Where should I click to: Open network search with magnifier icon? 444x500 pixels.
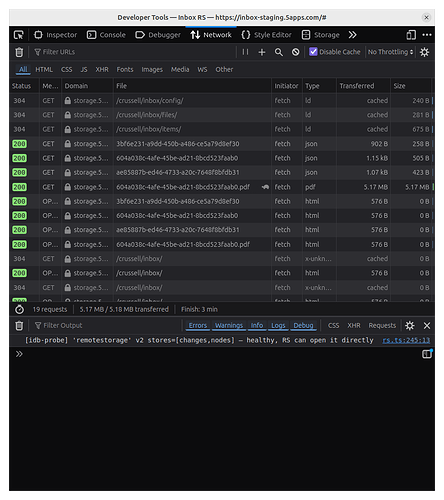[x=279, y=52]
